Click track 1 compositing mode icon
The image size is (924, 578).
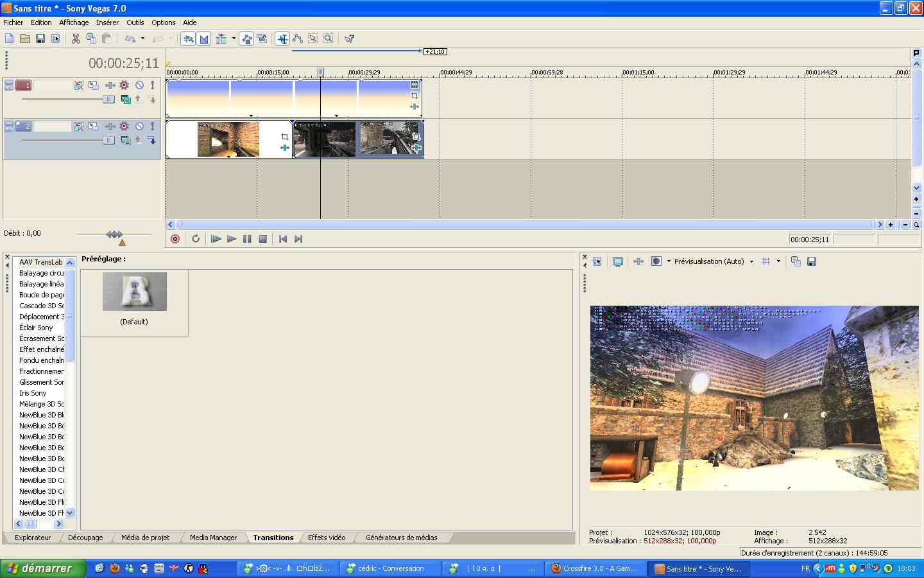click(126, 100)
